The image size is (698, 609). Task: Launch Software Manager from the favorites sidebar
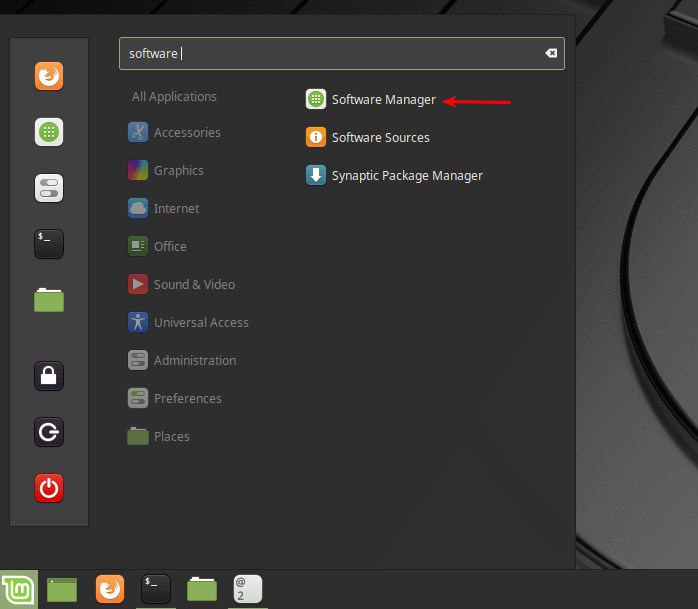tap(49, 132)
